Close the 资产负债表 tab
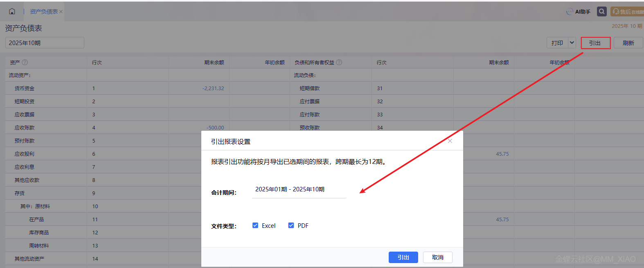 pos(61,12)
